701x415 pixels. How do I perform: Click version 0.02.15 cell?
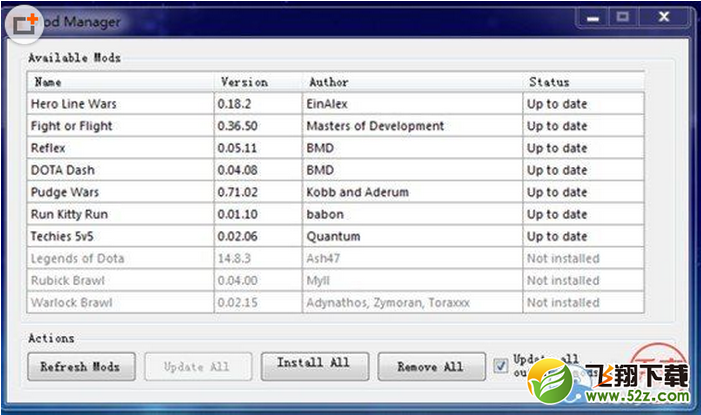(258, 302)
